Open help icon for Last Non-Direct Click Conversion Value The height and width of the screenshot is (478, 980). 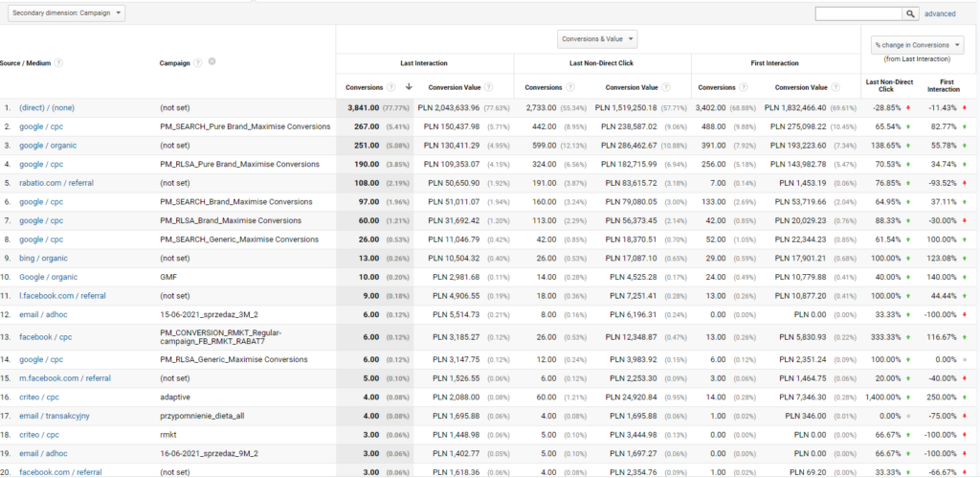(x=667, y=87)
